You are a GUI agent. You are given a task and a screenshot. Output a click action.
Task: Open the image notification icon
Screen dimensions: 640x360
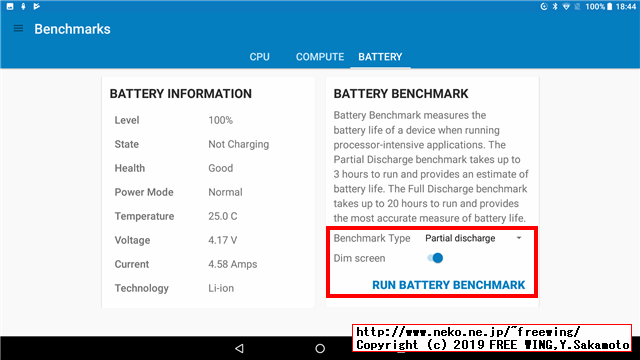point(10,6)
